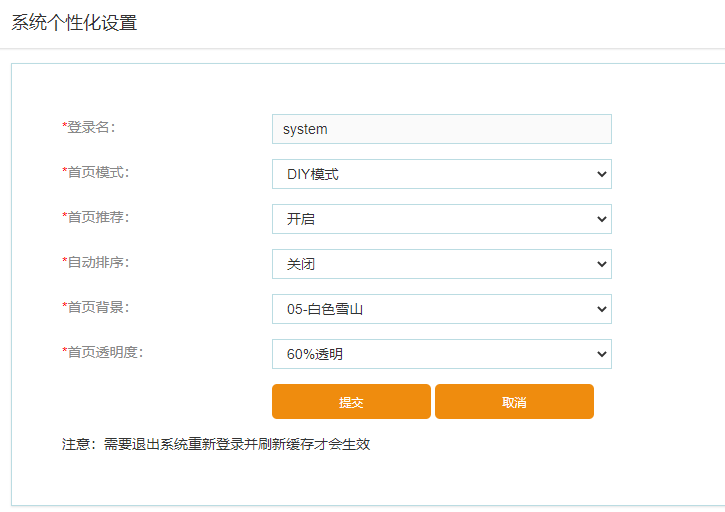Click the chevron arrow on 05-白色雪山 dropdown
Image resolution: width=725 pixels, height=512 pixels.
(601, 309)
